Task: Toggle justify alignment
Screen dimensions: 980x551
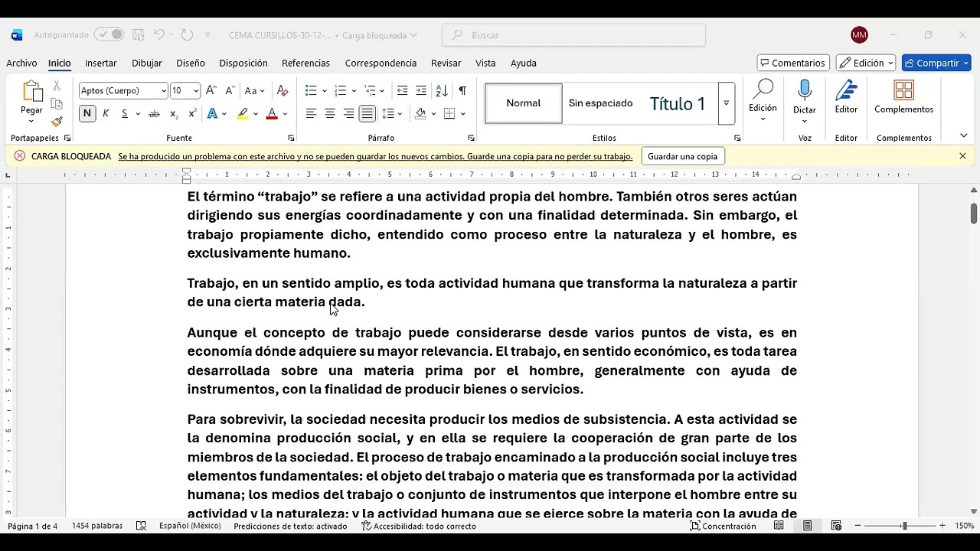Action: [x=367, y=113]
